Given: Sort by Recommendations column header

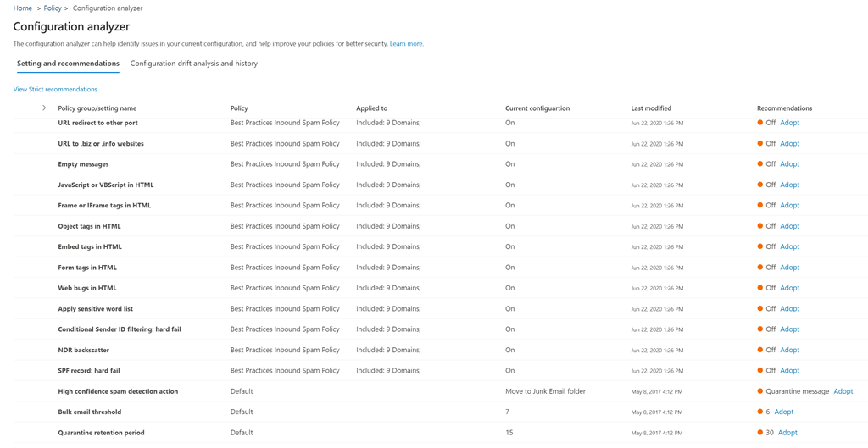Looking at the screenshot, I should [x=784, y=108].
